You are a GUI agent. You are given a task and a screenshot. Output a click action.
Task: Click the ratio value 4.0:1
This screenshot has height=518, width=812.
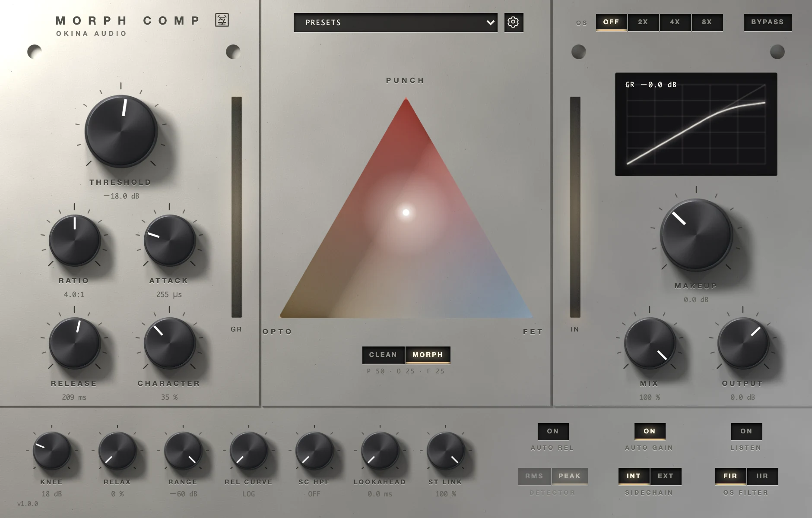coord(74,294)
